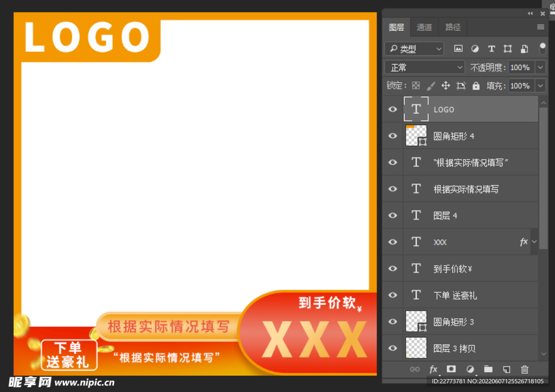Toggle visibility of layer 圆角矩形 4
The image size is (555, 392).
pos(392,136)
